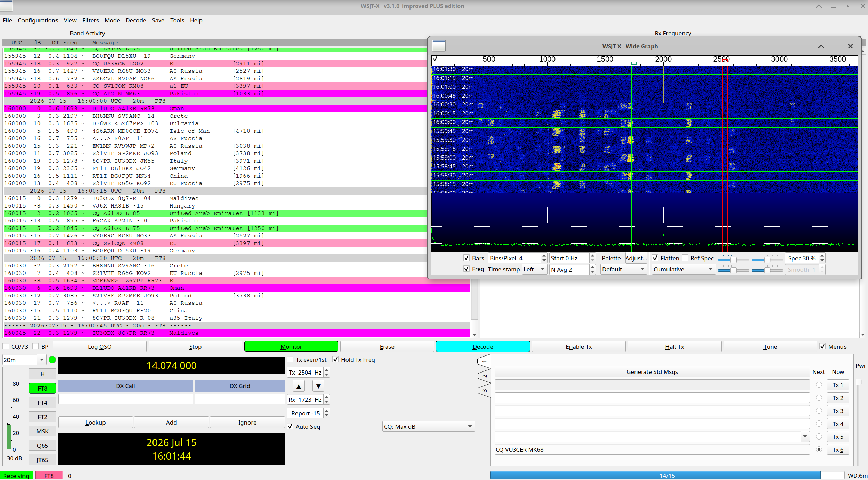
Task: Switch to vertical tab 2 of the Tx panel
Action: (x=484, y=376)
